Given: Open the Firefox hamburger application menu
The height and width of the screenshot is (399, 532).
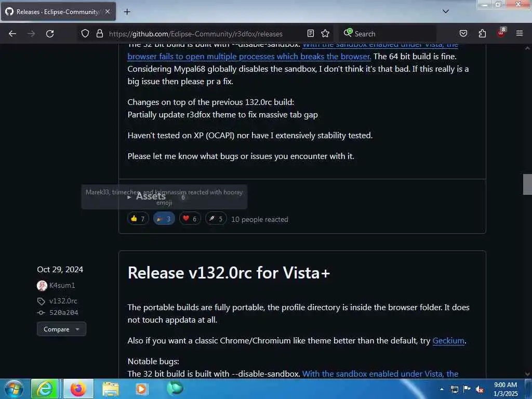Looking at the screenshot, I should 520,33.
